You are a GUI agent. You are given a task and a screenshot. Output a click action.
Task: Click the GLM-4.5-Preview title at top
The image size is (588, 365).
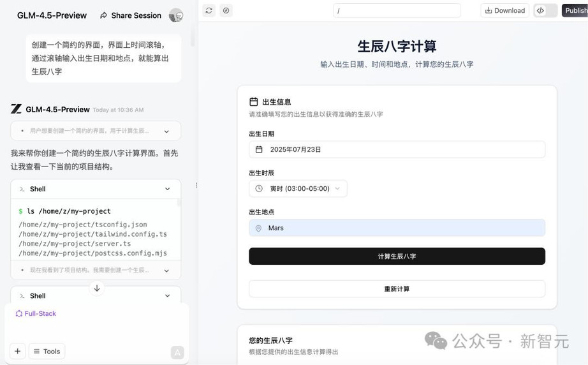point(52,15)
